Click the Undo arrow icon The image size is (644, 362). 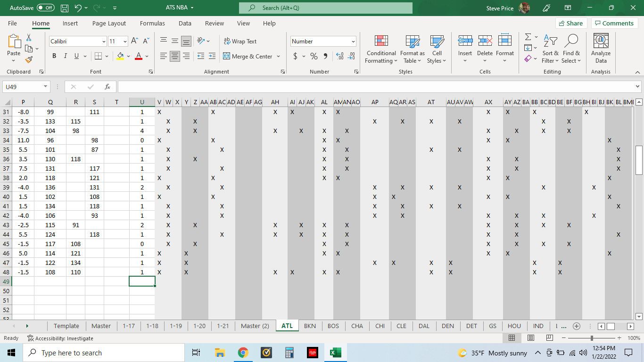78,8
